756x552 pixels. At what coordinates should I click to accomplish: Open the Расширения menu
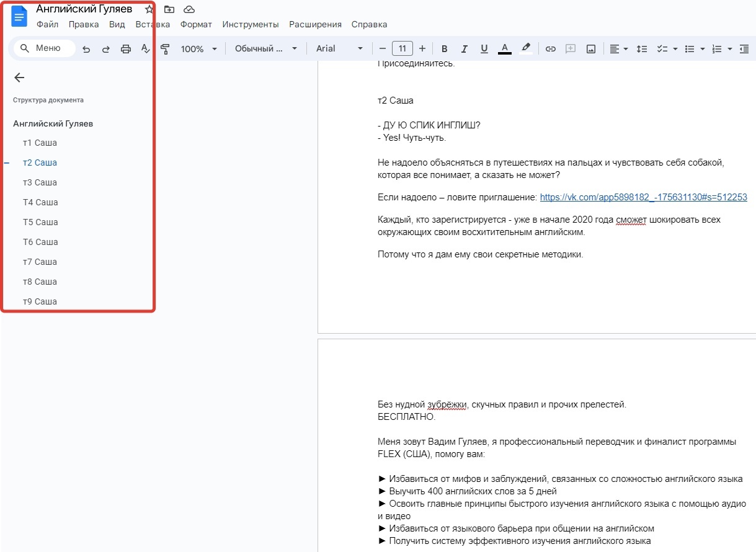pos(315,24)
